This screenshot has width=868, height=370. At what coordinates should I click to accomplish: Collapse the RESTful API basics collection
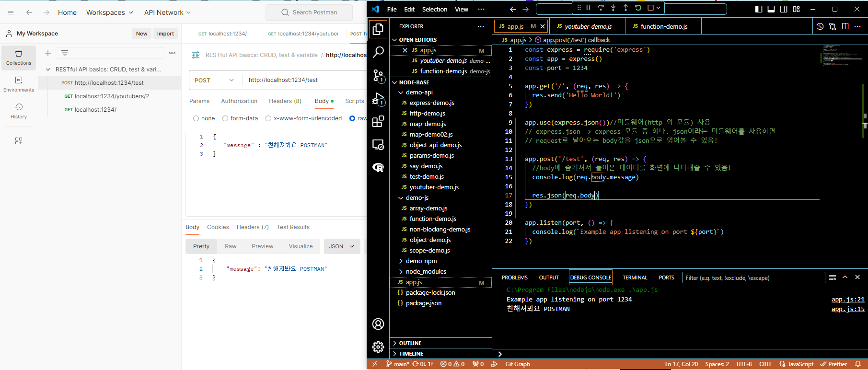click(48, 69)
